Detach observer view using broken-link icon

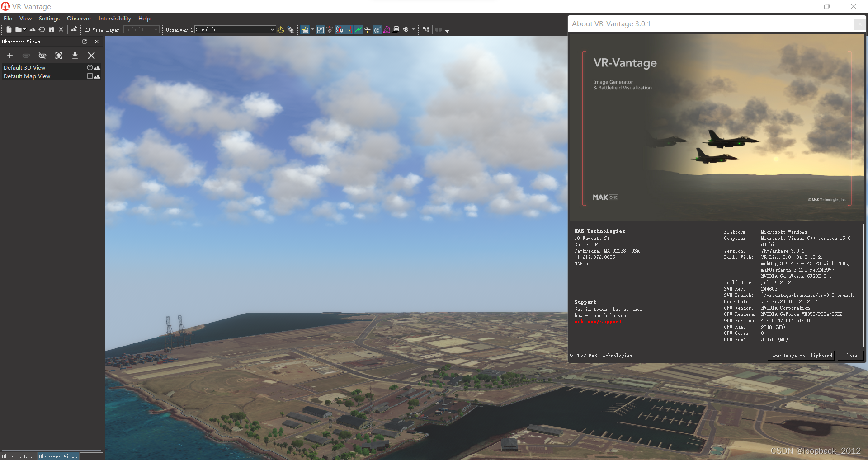(42, 56)
